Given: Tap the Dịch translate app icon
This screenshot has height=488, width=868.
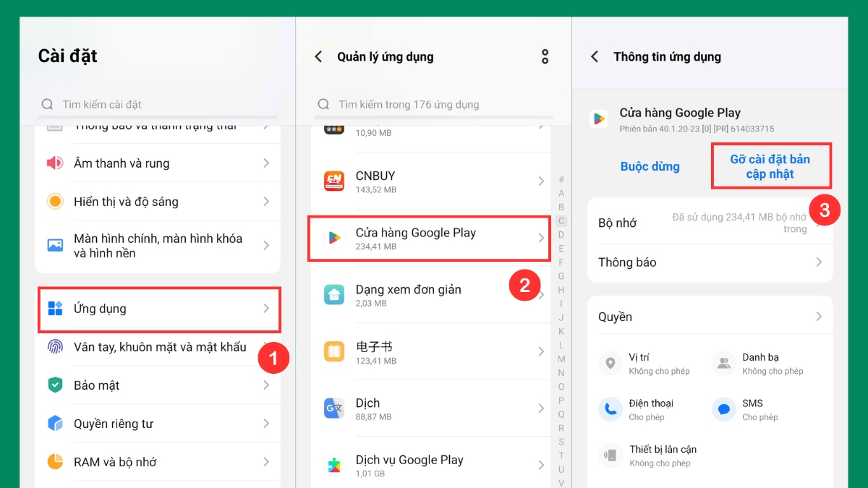Looking at the screenshot, I should coord(334,408).
